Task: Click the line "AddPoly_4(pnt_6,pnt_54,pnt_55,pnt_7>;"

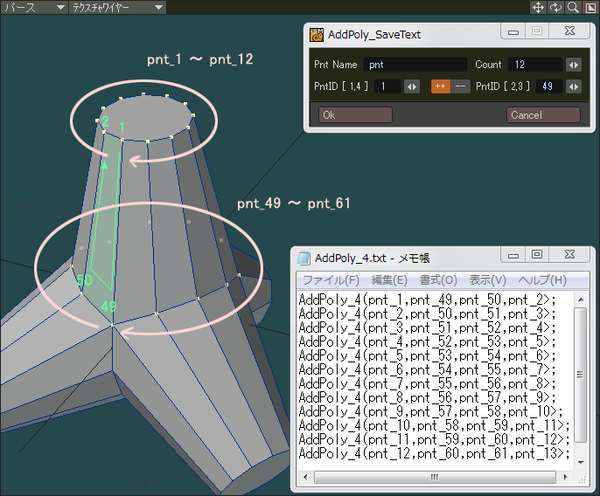Action: tap(427, 370)
